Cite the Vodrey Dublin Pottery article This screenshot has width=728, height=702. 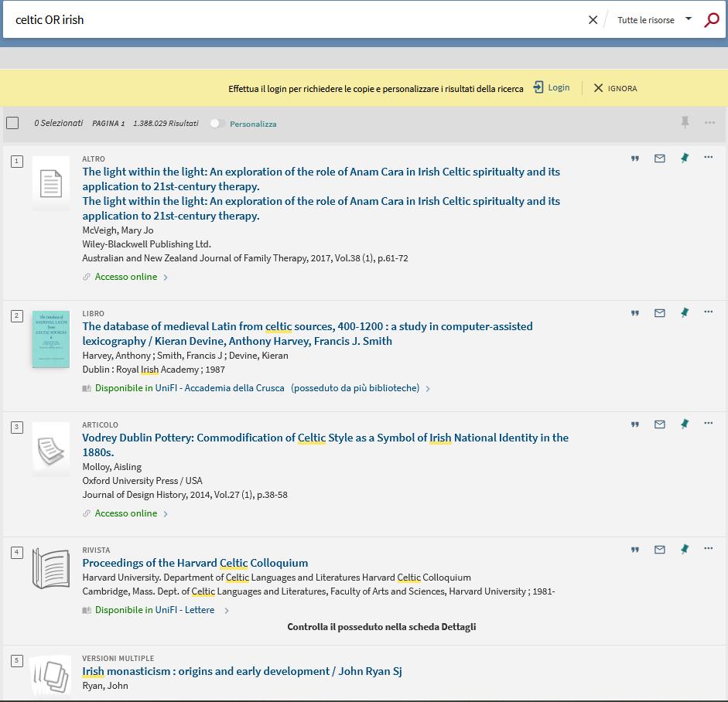635,424
